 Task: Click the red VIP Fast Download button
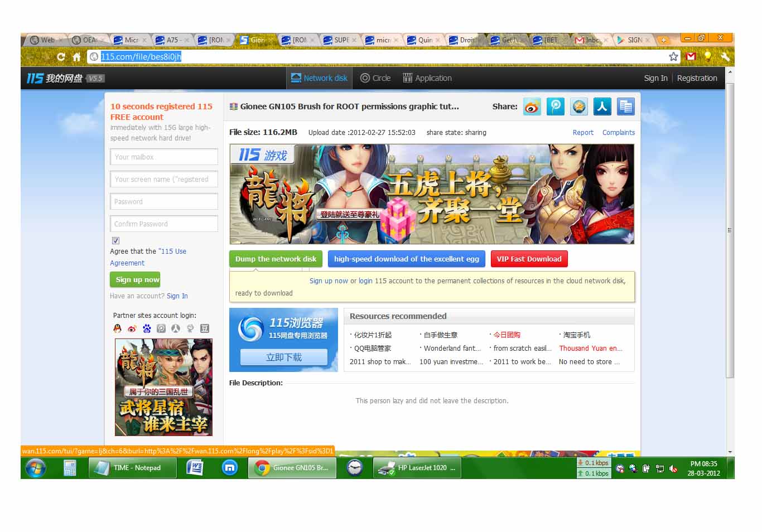point(529,259)
